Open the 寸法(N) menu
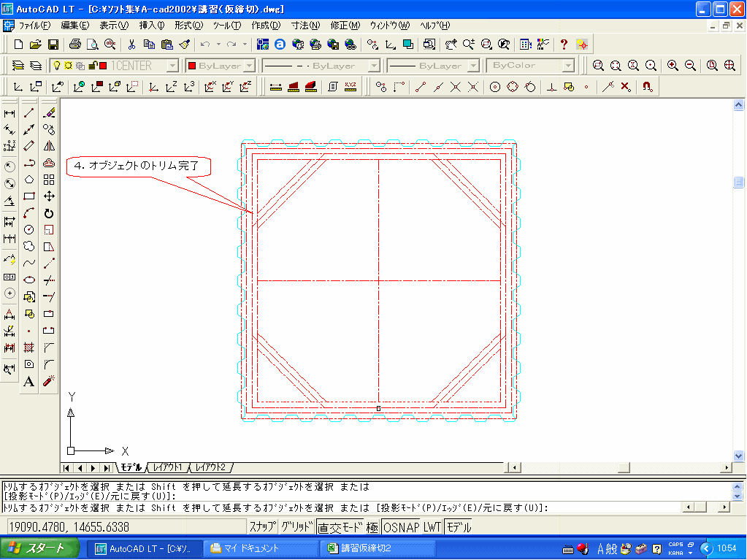Viewport: 747px width, 560px height. pyautogui.click(x=305, y=26)
